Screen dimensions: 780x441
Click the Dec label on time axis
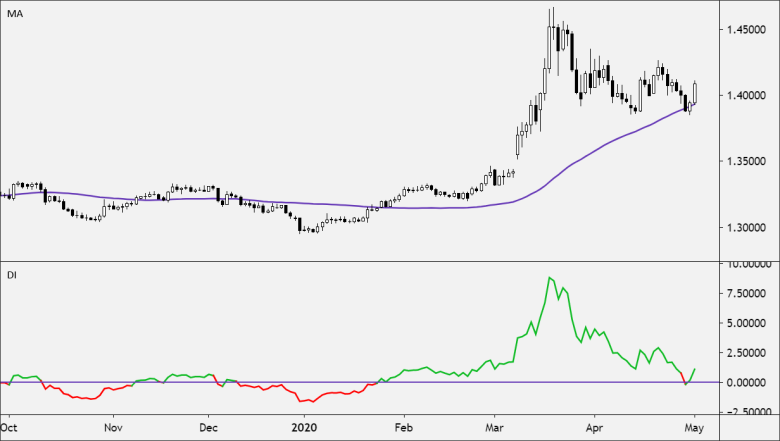point(208,428)
